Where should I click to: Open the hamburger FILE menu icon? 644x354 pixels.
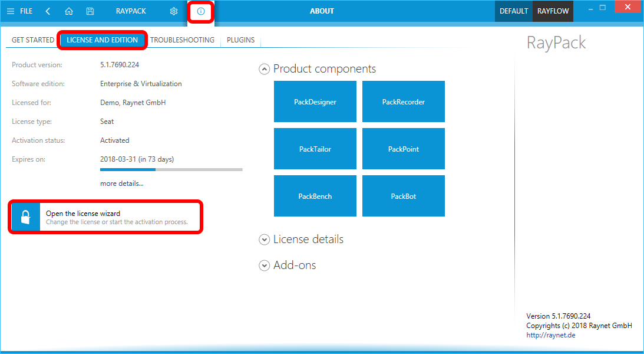11,11
